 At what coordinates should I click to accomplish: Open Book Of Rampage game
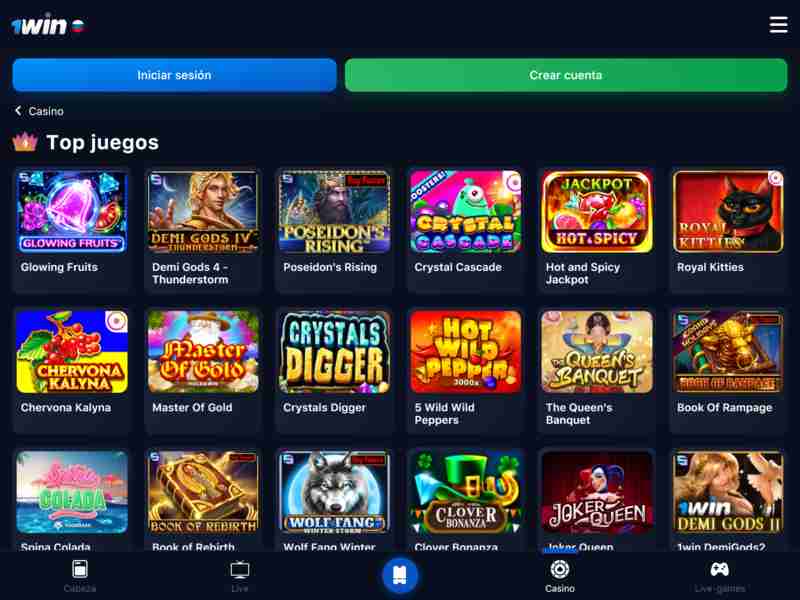click(728, 352)
